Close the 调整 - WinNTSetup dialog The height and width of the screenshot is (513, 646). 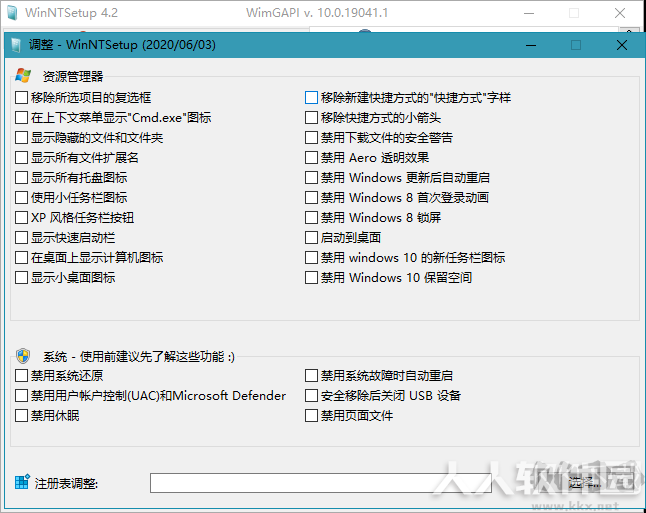tap(622, 45)
